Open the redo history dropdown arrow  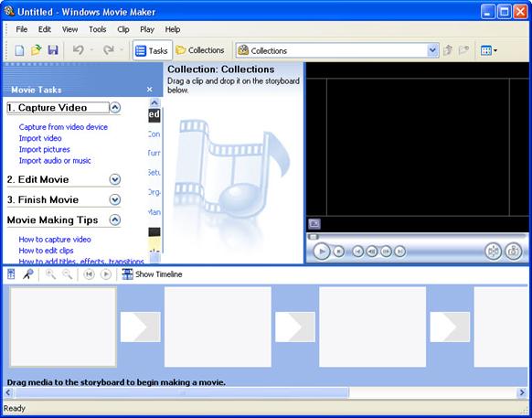click(122, 50)
